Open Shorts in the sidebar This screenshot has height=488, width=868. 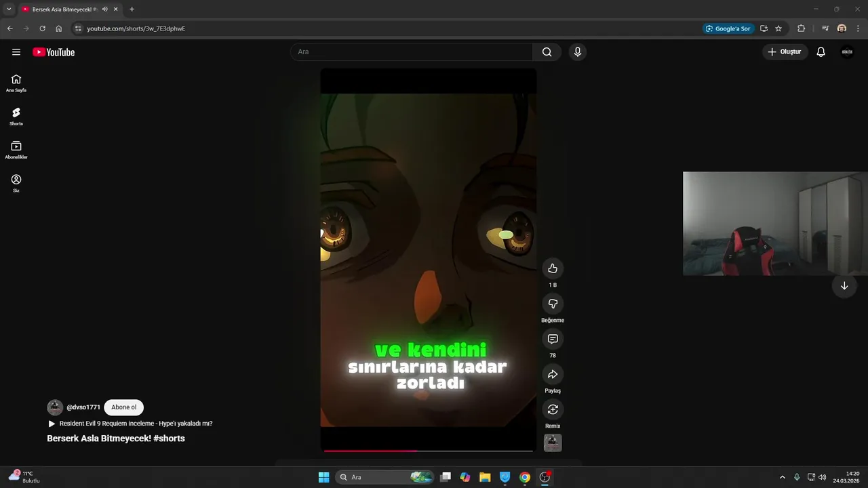click(x=16, y=117)
